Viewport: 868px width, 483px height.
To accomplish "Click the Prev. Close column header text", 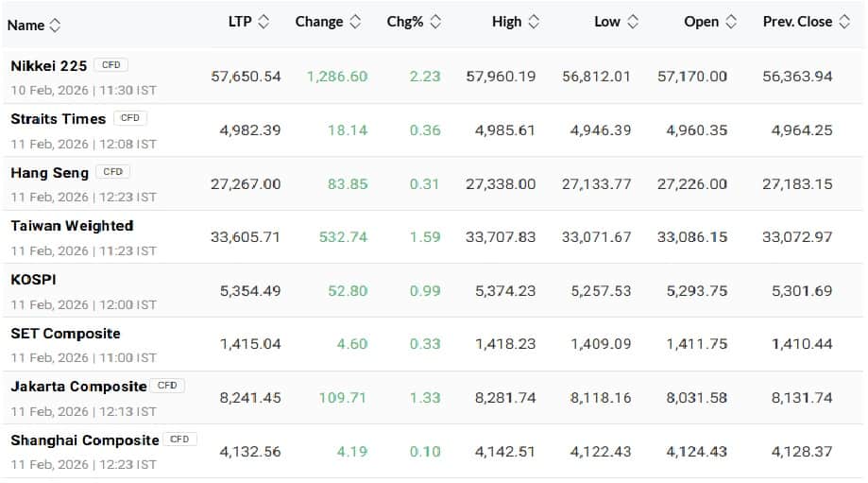I will click(x=797, y=22).
